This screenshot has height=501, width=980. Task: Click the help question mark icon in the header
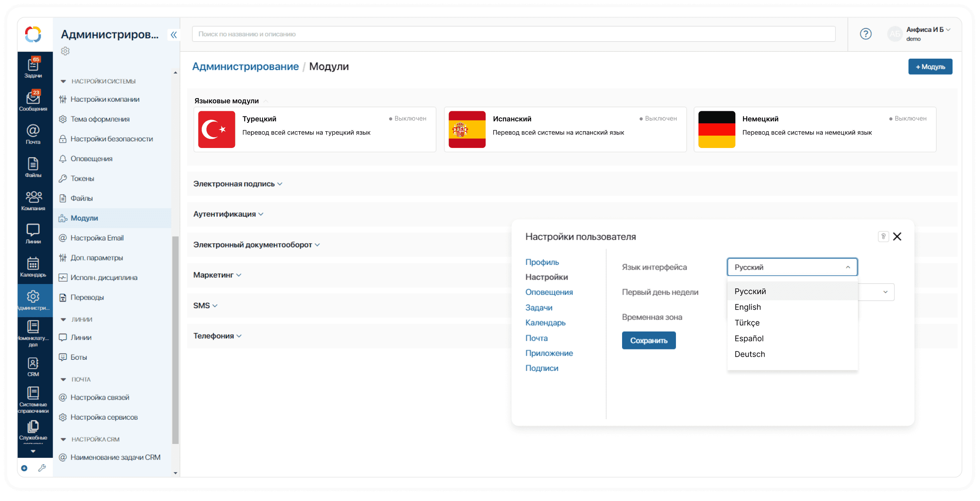tap(865, 34)
